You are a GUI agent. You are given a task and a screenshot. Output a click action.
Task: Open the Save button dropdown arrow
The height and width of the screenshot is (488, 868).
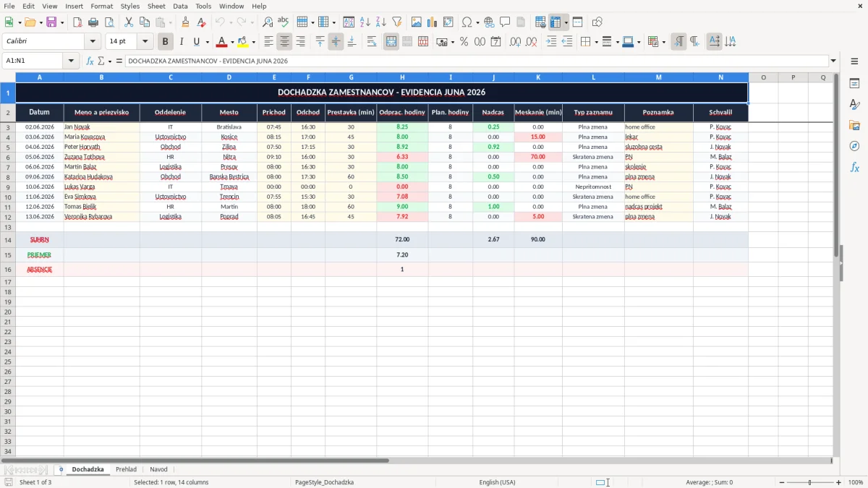(x=62, y=22)
